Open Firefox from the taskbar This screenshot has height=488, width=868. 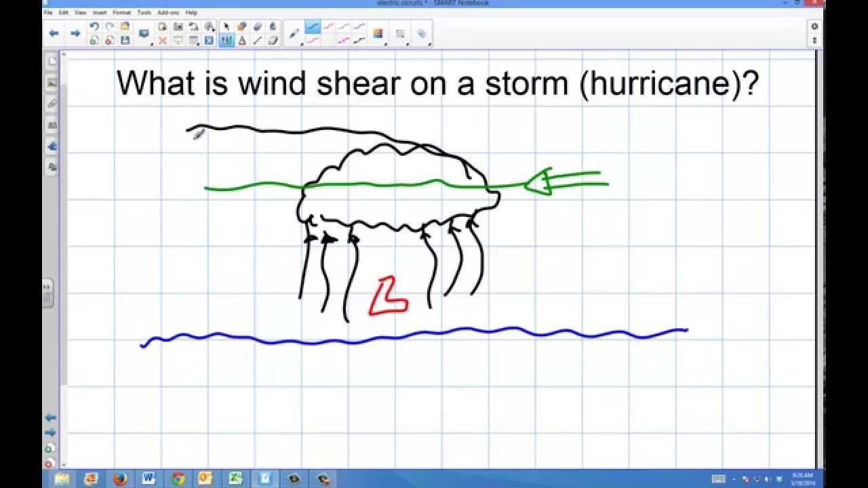(x=119, y=479)
